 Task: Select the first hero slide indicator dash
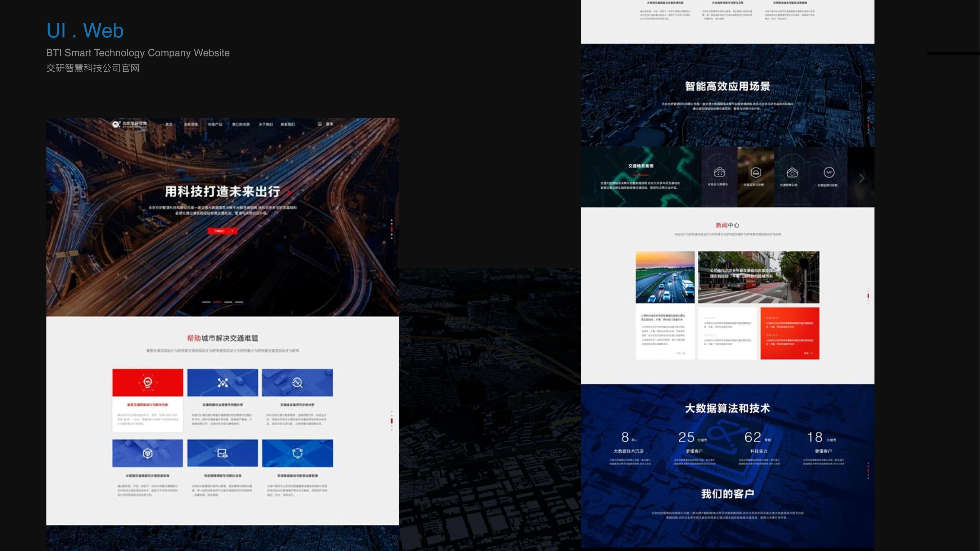(x=206, y=302)
